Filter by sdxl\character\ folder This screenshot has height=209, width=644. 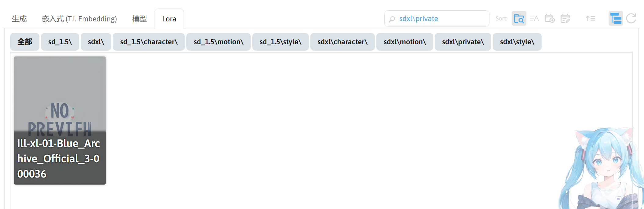click(x=342, y=42)
